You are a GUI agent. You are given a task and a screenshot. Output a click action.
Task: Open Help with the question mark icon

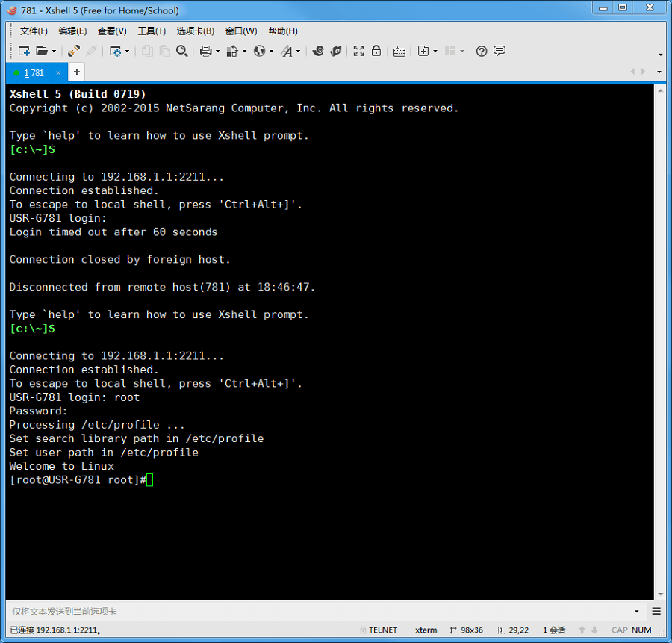click(x=482, y=51)
